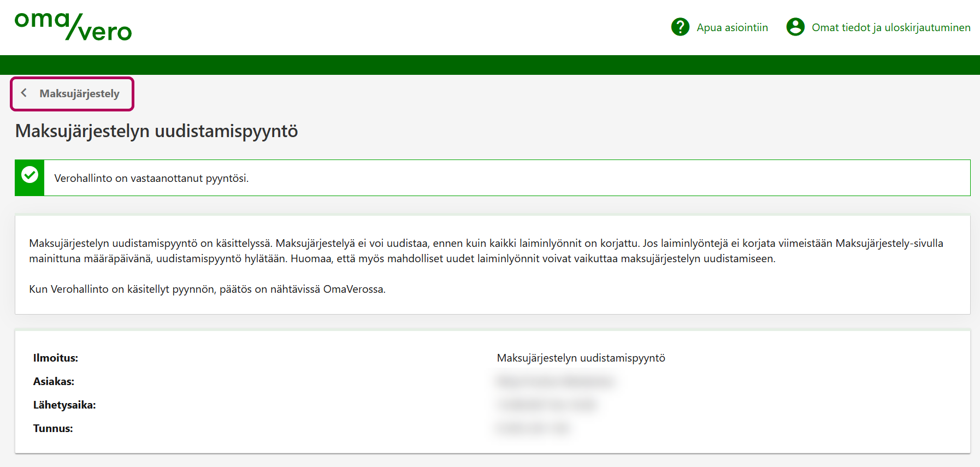980x467 pixels.
Task: Click the back chevron arrow icon
Action: 24,93
